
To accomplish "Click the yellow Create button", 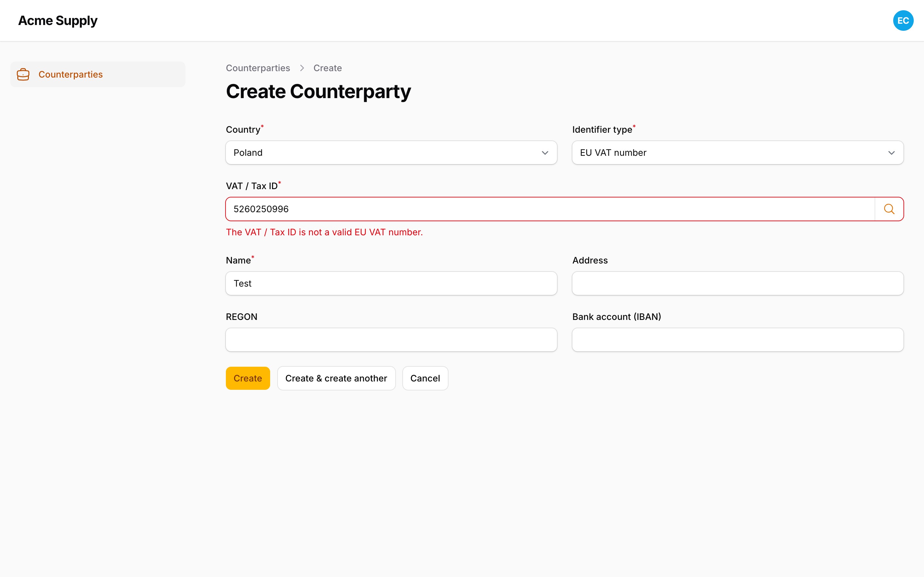I will (x=247, y=378).
